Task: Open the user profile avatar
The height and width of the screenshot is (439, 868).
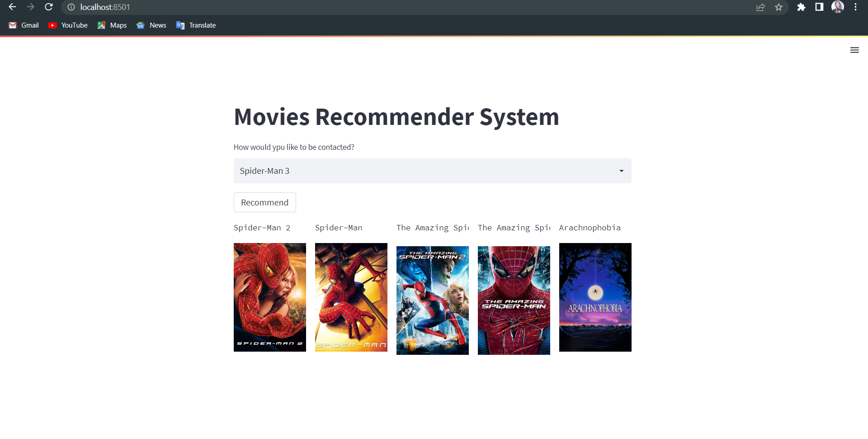Action: click(x=838, y=7)
